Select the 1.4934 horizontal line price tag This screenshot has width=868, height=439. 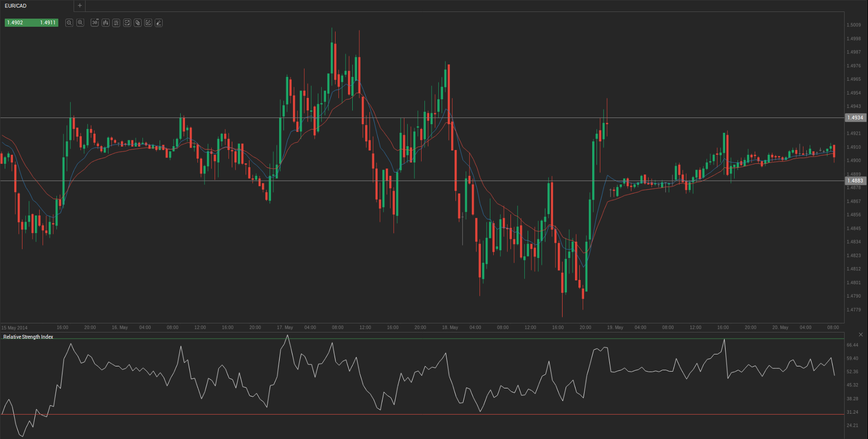click(855, 118)
